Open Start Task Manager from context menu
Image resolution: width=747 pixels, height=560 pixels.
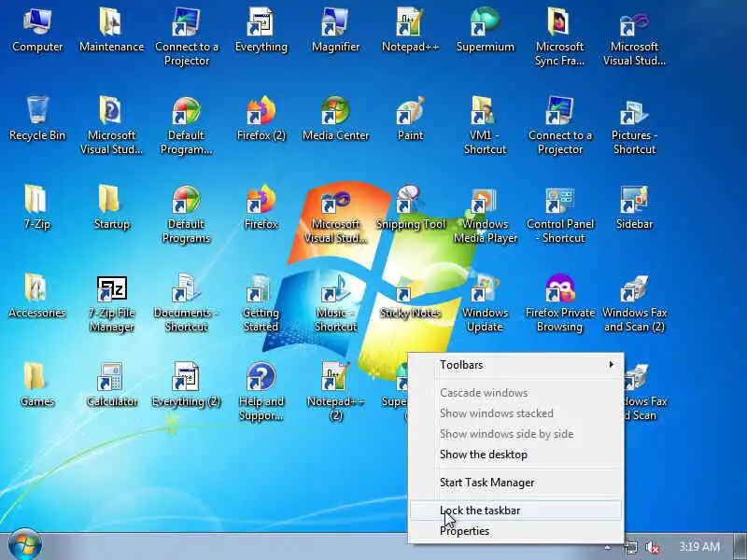[x=516, y=483]
